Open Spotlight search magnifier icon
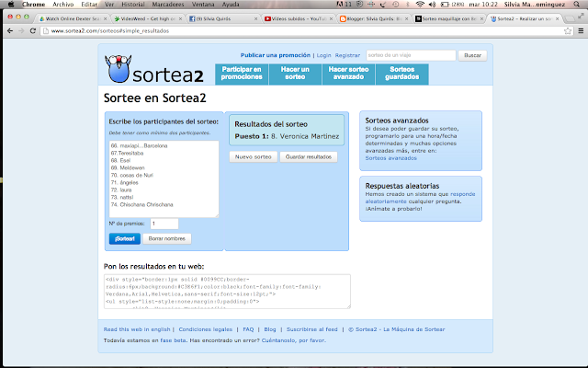The image size is (588, 368). (576, 4)
